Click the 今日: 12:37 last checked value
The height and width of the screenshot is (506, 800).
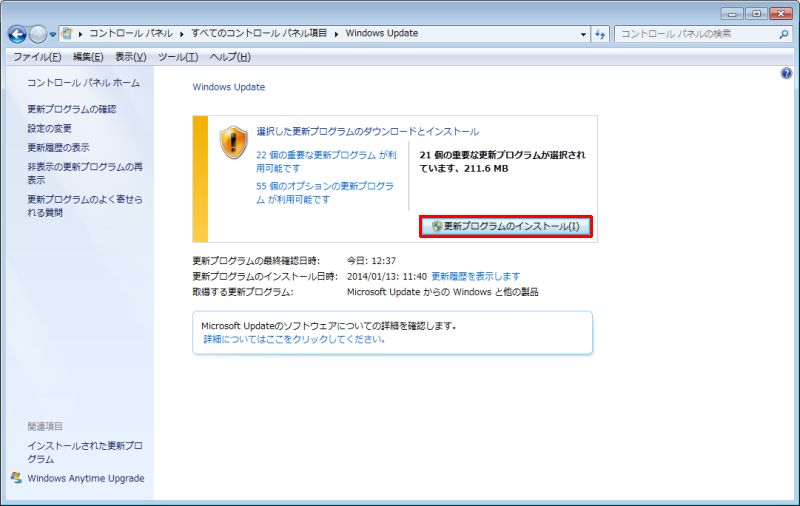(x=371, y=261)
